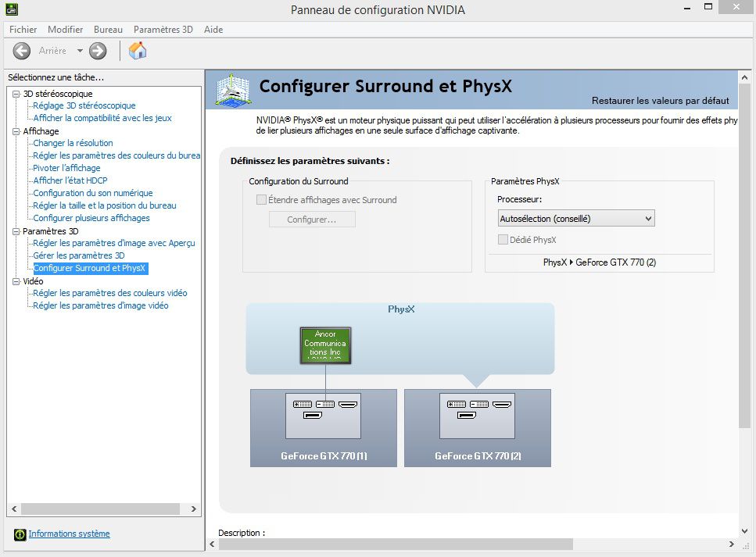
Task: Toggle the Dédié PhysX checkbox
Action: [503, 240]
